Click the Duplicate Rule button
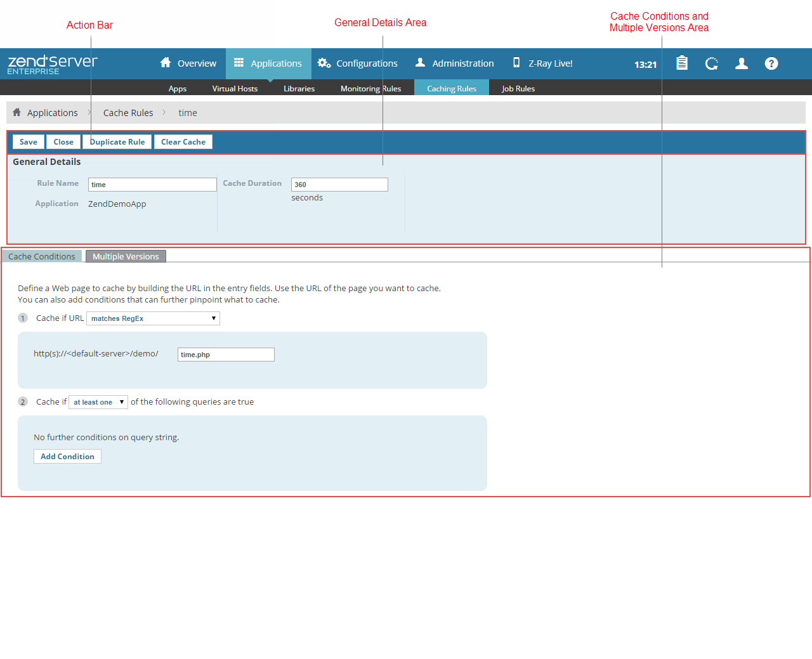 117,142
